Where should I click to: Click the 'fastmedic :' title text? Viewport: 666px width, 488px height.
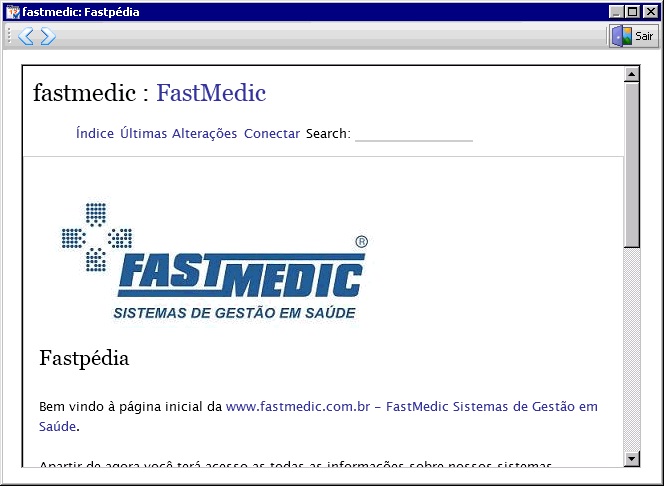[x=91, y=93]
